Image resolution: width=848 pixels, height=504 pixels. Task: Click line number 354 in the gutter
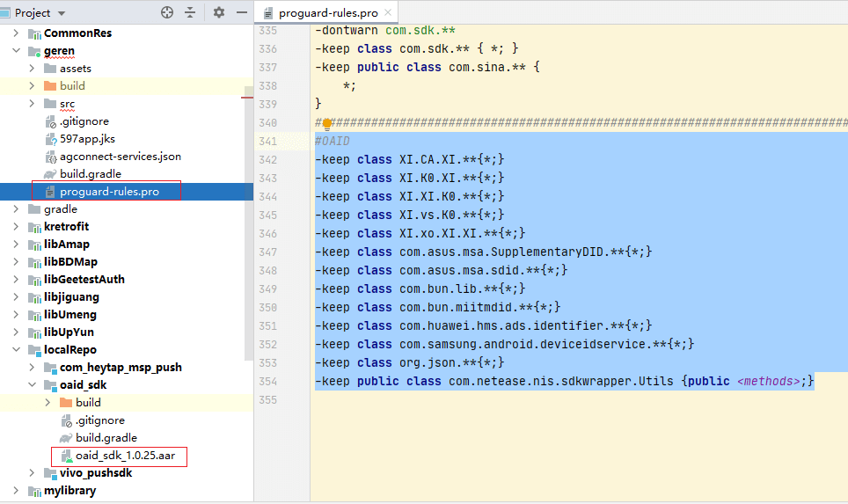(x=267, y=381)
